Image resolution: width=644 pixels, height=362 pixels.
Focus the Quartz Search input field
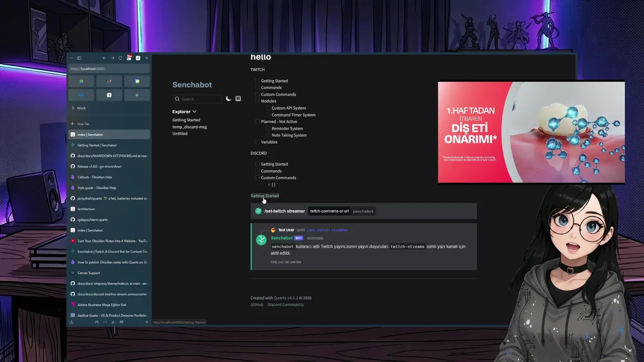197,99
